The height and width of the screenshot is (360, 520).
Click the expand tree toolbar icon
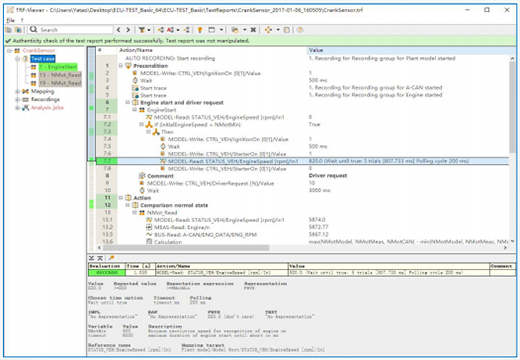pos(161,30)
